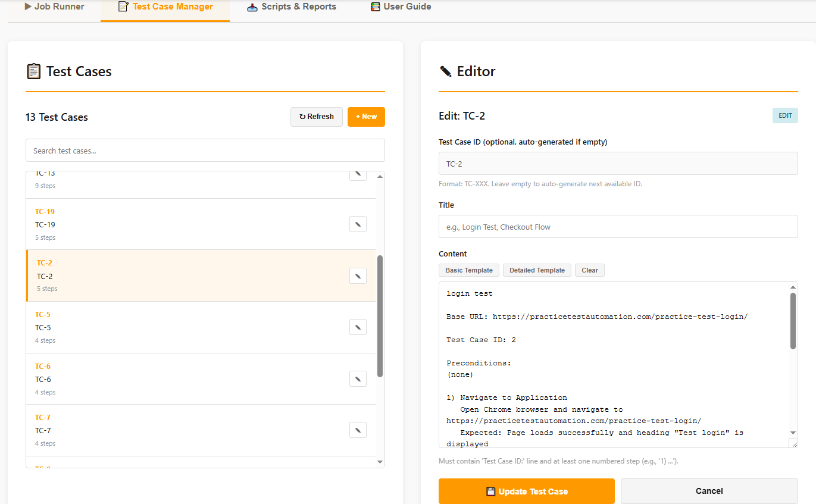Select the highlighted TC-2 test case row

[201, 276]
